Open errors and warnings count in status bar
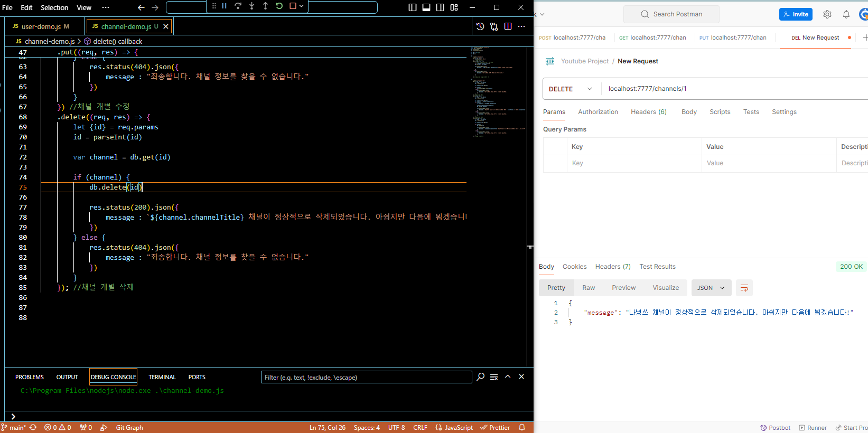Screen dimensions: 868x433 pyautogui.click(x=58, y=428)
